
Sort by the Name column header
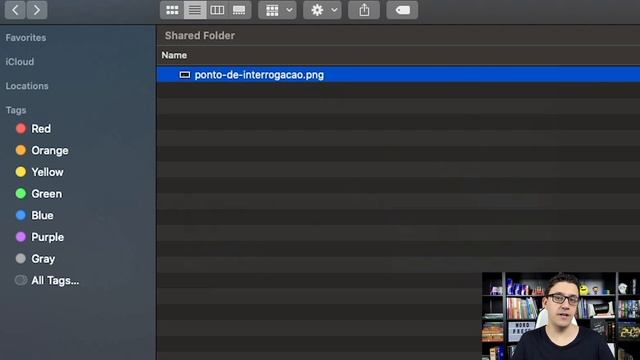point(174,55)
